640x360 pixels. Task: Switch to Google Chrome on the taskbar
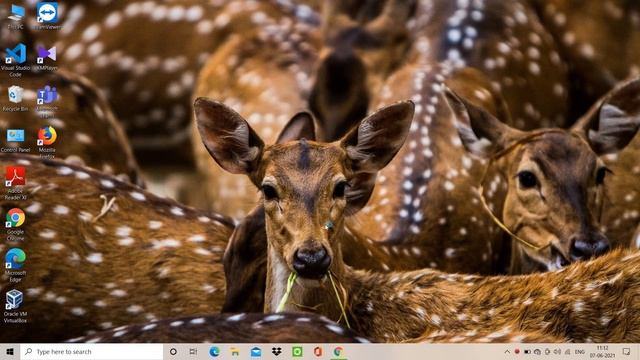(338, 352)
